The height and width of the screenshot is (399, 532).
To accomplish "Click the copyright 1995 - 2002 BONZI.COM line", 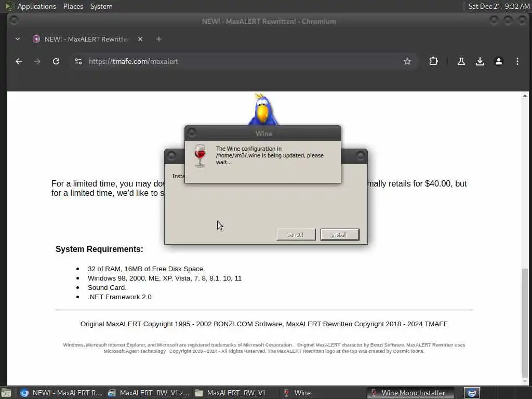I will 264,324.
